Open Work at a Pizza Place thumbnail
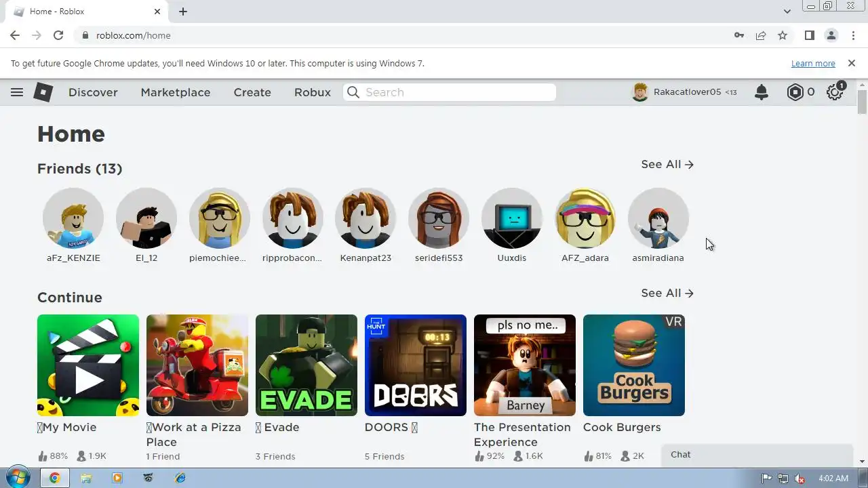This screenshot has height=488, width=868. pyautogui.click(x=197, y=365)
